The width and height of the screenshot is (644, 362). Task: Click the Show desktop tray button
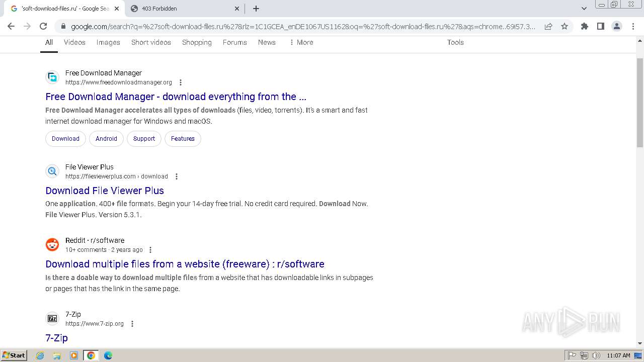[639, 355]
